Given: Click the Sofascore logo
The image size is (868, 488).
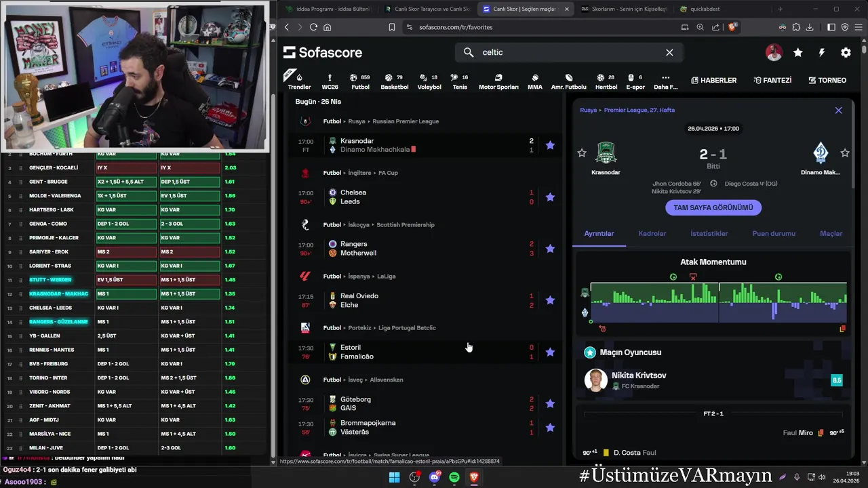Looking at the screenshot, I should tap(323, 52).
